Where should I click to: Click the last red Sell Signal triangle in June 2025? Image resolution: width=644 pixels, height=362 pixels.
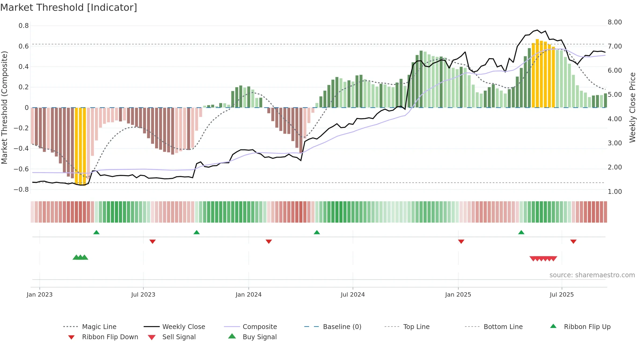coord(554,259)
